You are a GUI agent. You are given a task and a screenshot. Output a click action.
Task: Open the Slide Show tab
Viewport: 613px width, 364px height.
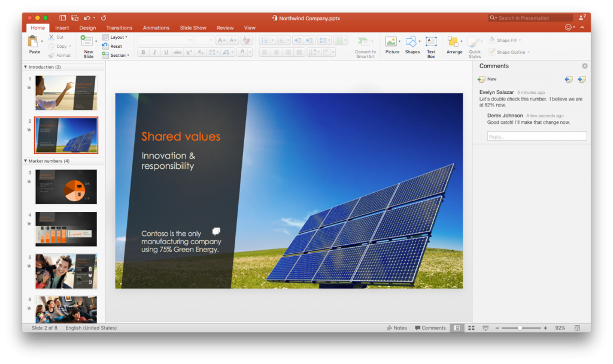point(193,28)
